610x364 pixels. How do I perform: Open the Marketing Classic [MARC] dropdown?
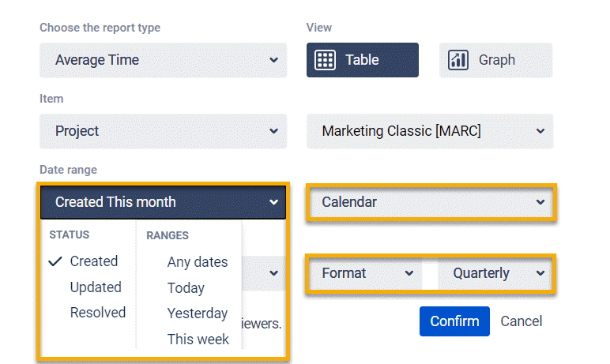[x=429, y=131]
